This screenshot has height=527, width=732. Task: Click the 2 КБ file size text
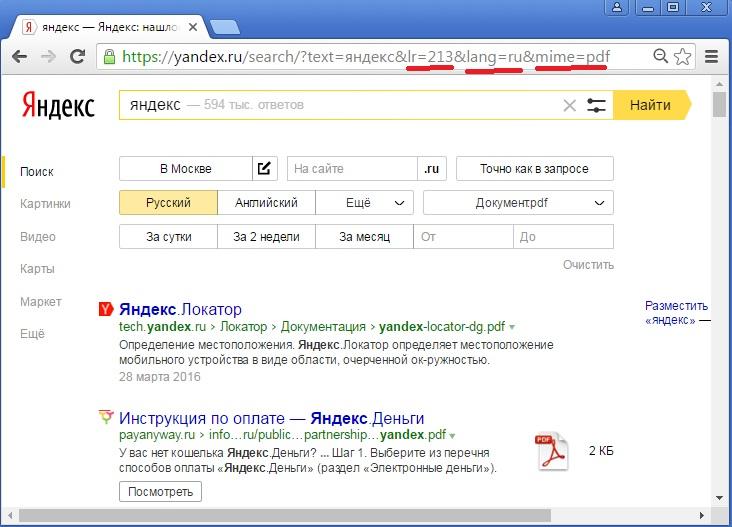point(601,450)
